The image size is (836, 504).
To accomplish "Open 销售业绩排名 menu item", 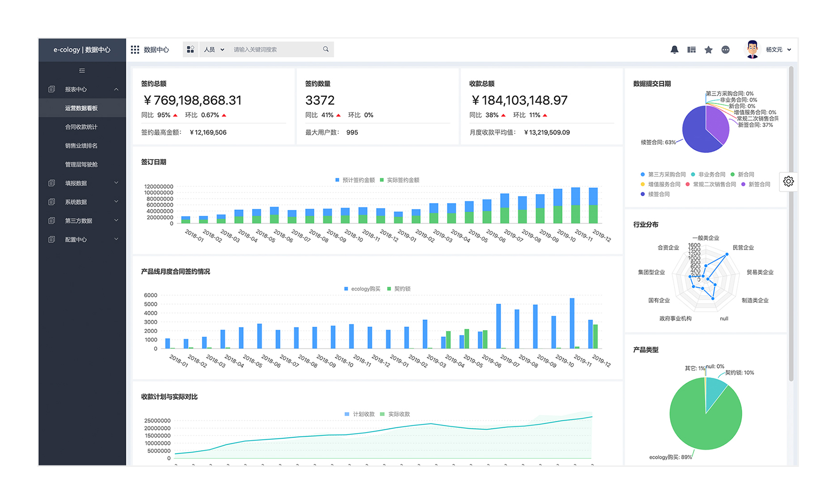I will point(81,146).
